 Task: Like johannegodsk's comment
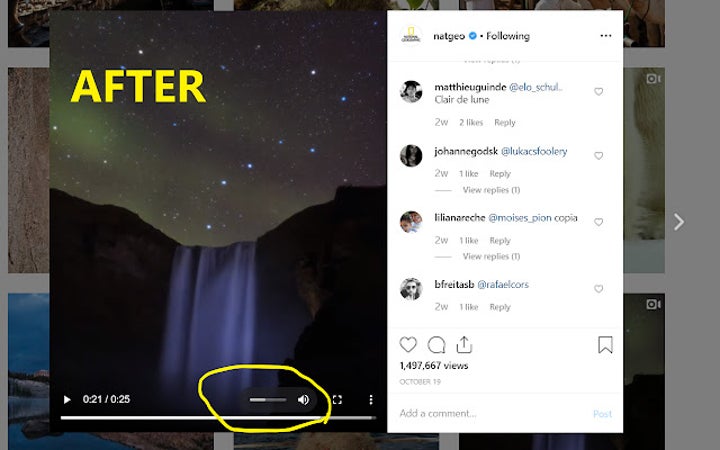coord(599,156)
